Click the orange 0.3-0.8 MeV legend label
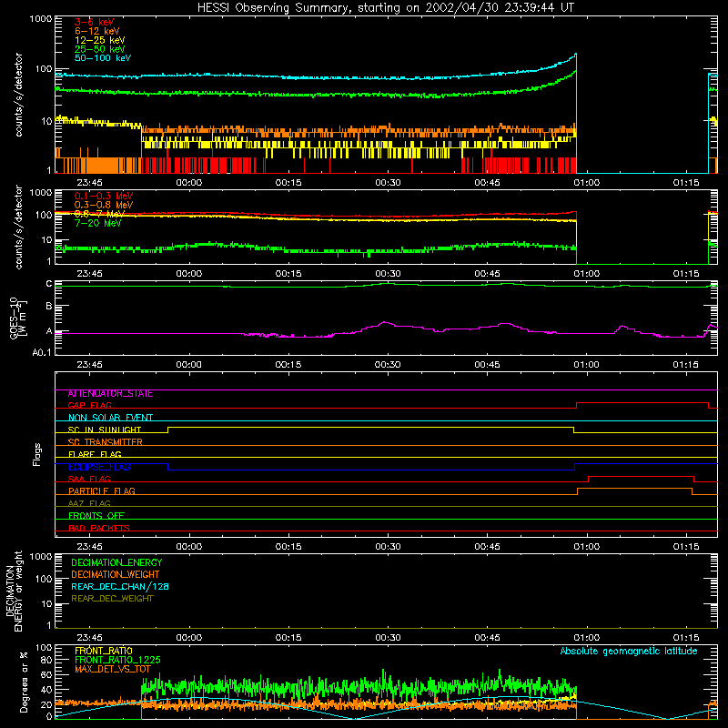The image size is (728, 728). [104, 205]
